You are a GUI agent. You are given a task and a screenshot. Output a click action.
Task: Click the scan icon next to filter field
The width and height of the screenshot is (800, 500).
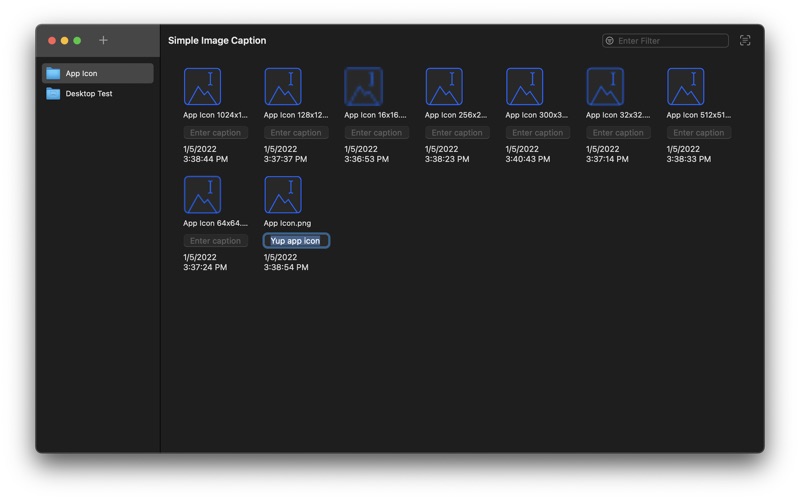[745, 40]
